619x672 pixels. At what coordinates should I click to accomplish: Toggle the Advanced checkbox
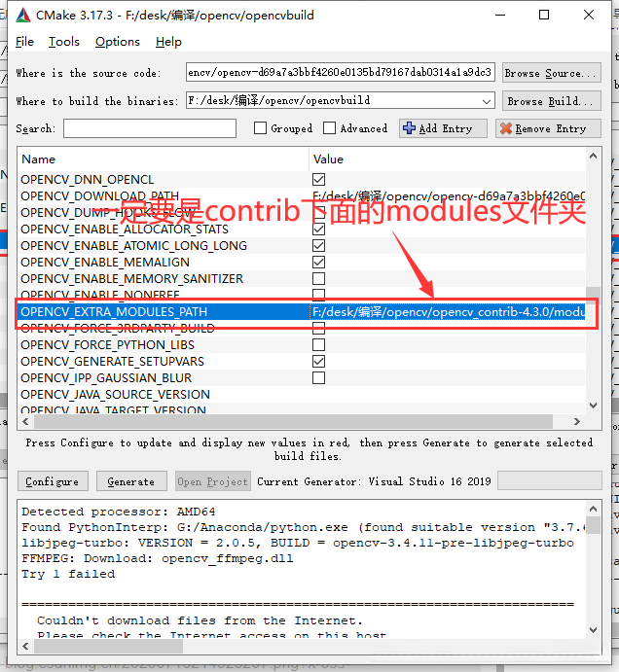click(329, 128)
